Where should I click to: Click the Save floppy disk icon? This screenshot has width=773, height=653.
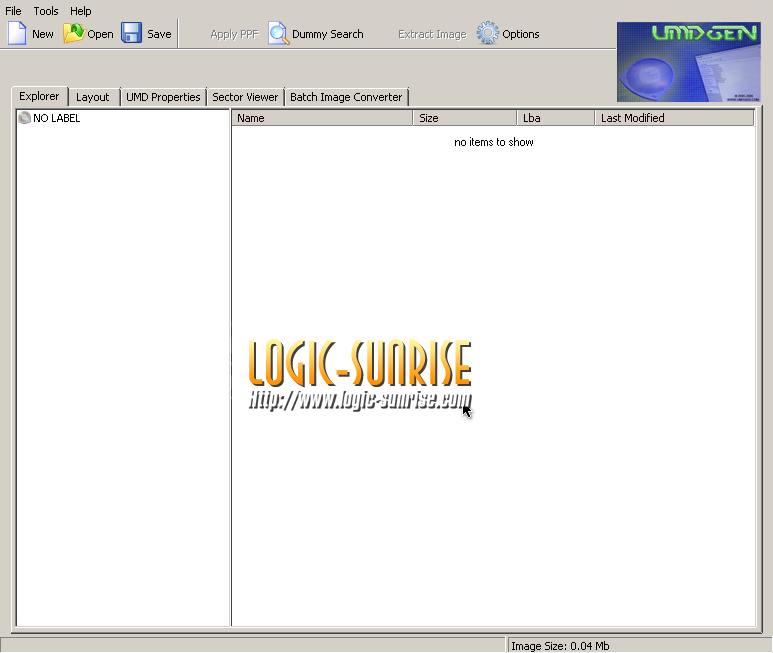(x=132, y=34)
